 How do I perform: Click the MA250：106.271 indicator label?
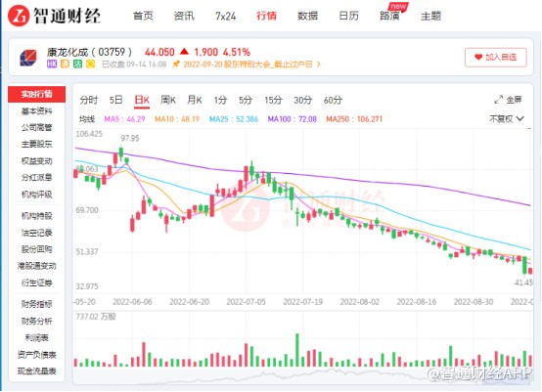354,119
